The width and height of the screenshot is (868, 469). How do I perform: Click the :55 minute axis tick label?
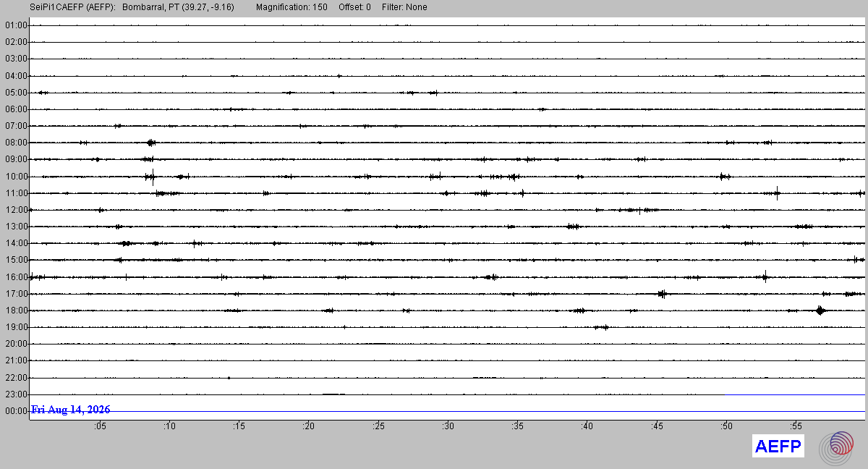pyautogui.click(x=796, y=427)
